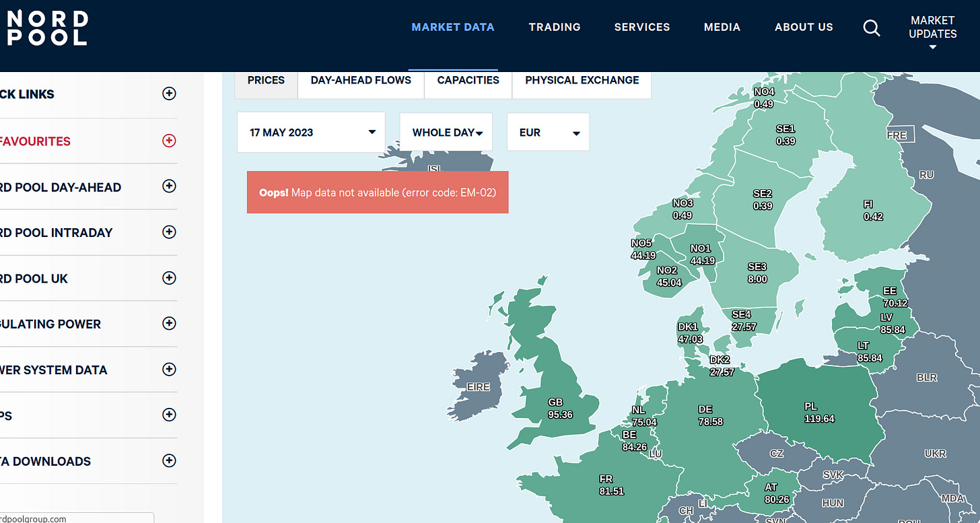Select FR price 81.51 on map

[611, 491]
